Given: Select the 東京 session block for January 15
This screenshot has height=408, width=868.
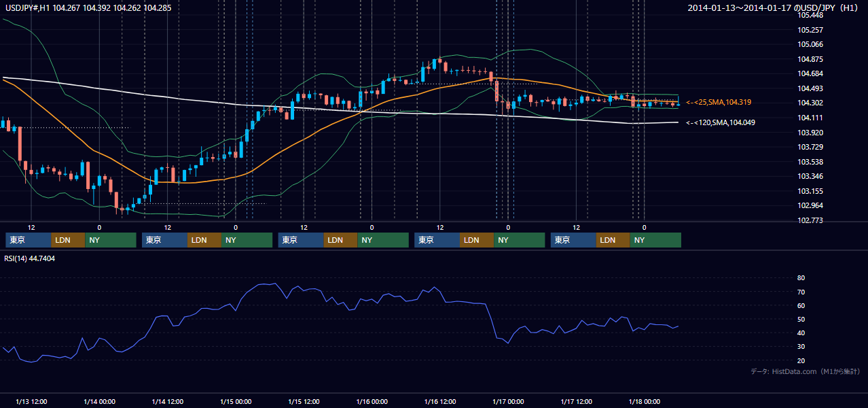Looking at the screenshot, I should tap(301, 240).
